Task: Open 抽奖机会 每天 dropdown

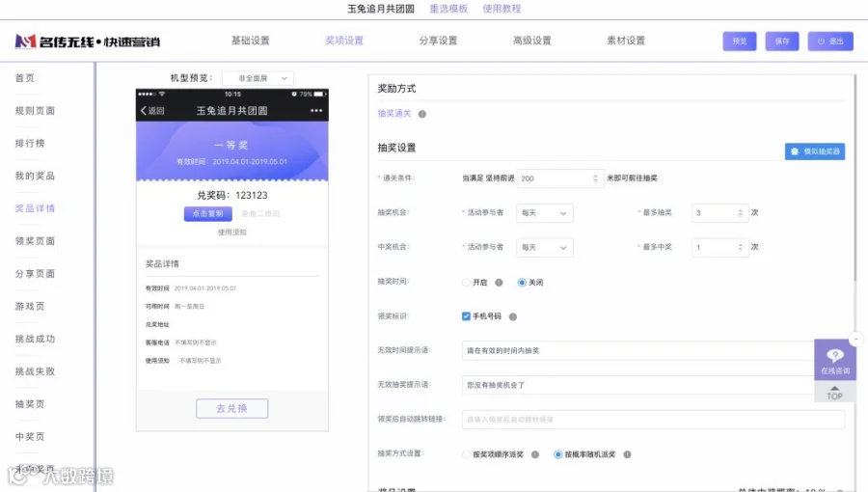Action: [x=545, y=213]
